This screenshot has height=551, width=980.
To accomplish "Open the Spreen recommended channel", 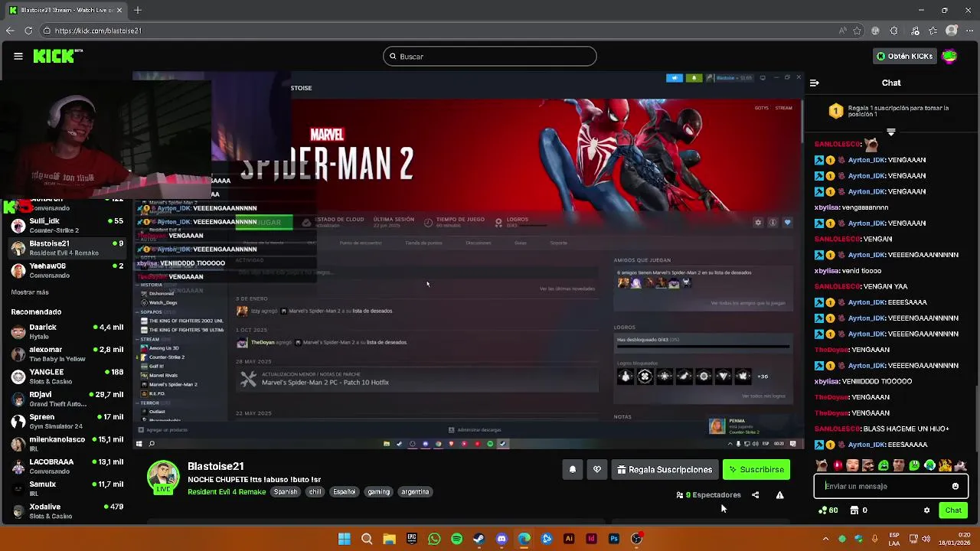I will coord(67,421).
